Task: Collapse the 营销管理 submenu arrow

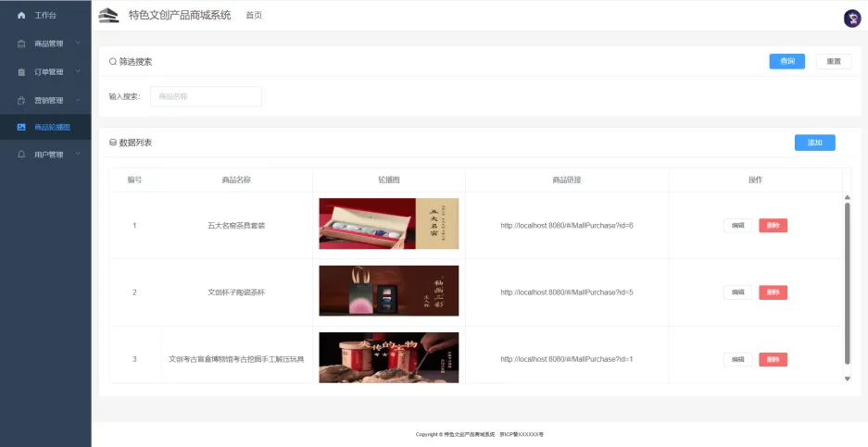Action: coord(78,100)
